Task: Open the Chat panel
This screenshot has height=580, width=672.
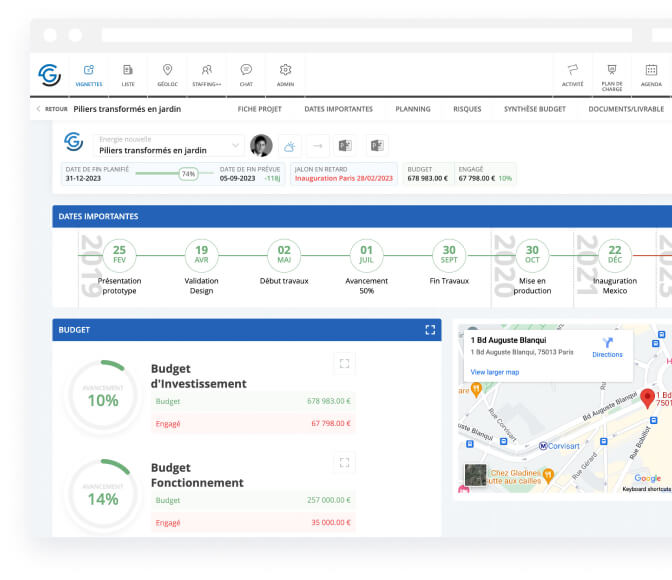Action: 246,74
